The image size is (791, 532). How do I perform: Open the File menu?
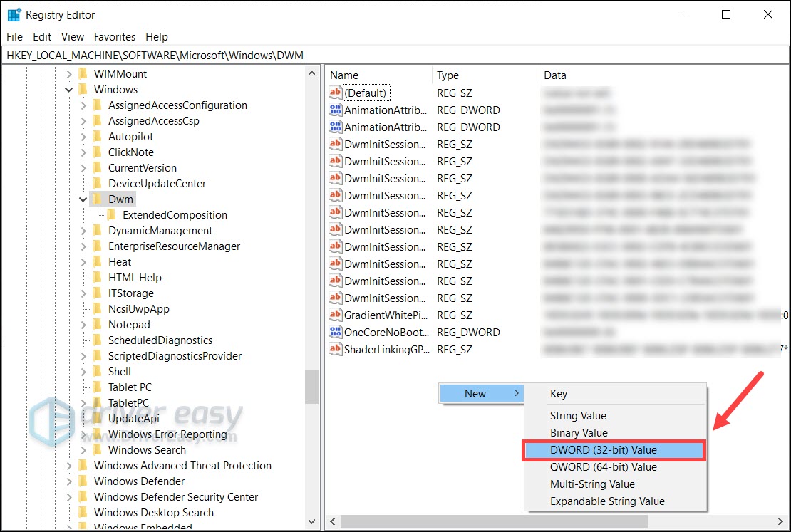tap(14, 37)
